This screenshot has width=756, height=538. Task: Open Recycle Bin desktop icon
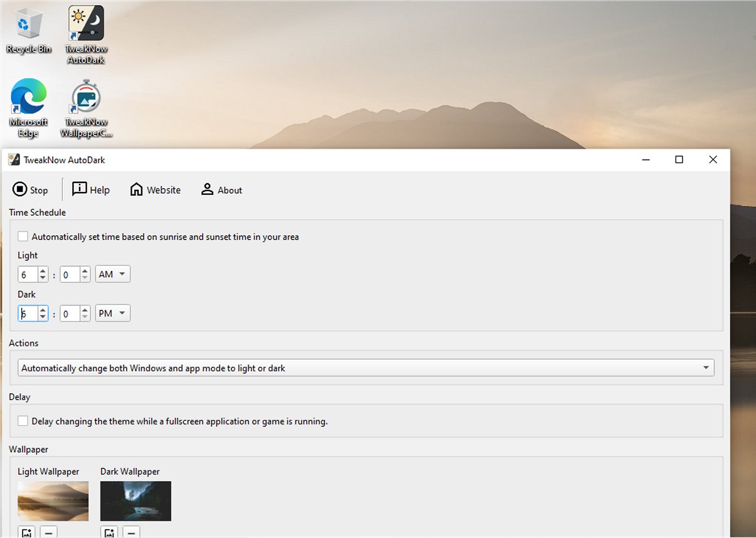pos(28,31)
